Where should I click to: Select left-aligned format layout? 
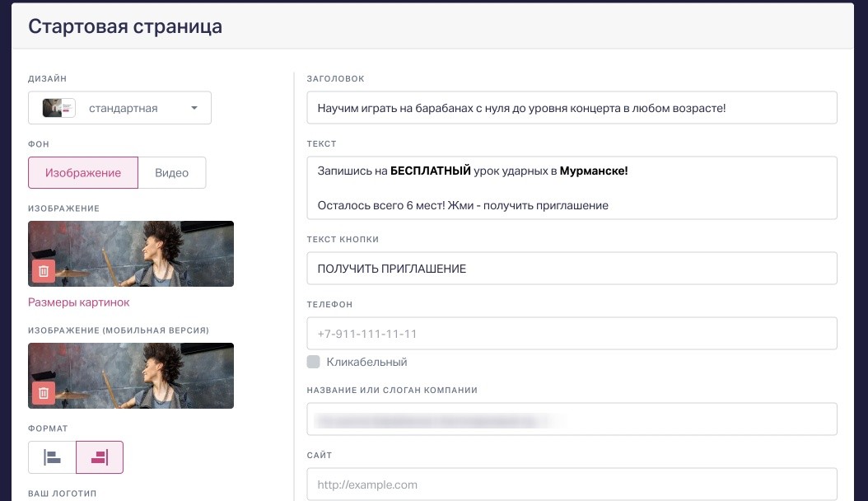[52, 457]
